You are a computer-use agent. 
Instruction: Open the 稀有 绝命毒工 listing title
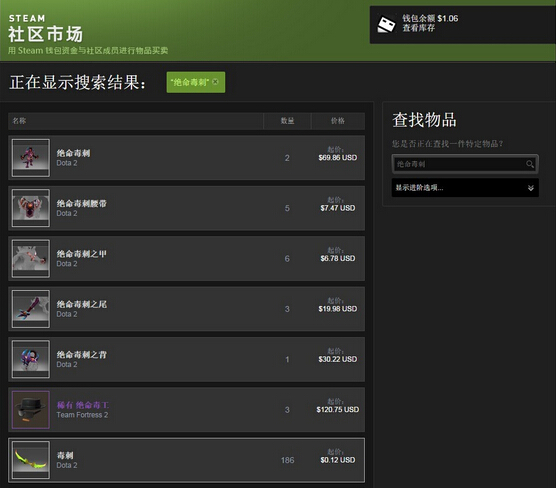(83, 405)
